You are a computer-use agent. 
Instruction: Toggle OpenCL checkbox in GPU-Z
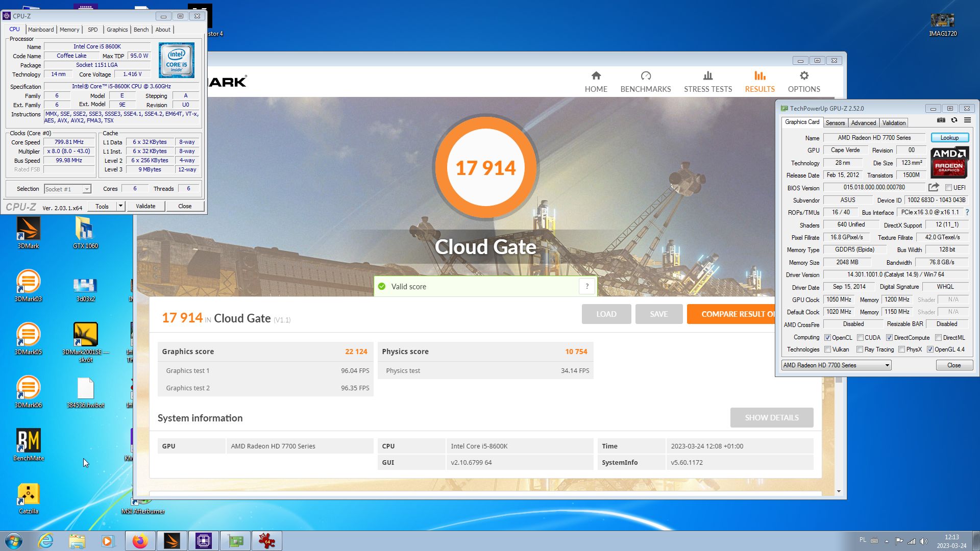coord(827,338)
